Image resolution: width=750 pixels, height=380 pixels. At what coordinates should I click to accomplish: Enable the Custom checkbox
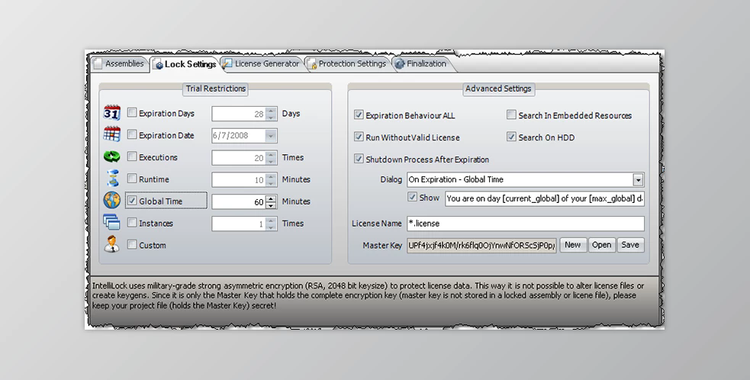coord(132,245)
